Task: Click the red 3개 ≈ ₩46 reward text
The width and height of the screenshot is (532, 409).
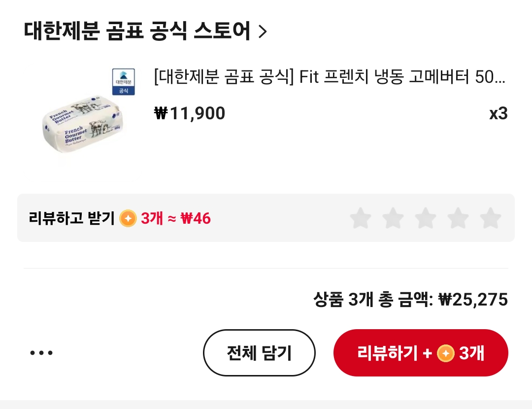Action: tap(176, 218)
